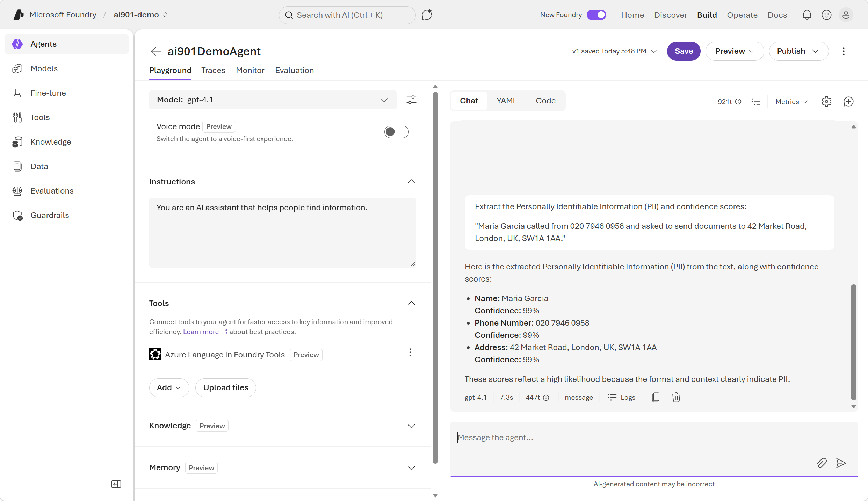Collapse the Tools section
The width and height of the screenshot is (868, 501).
tap(411, 303)
